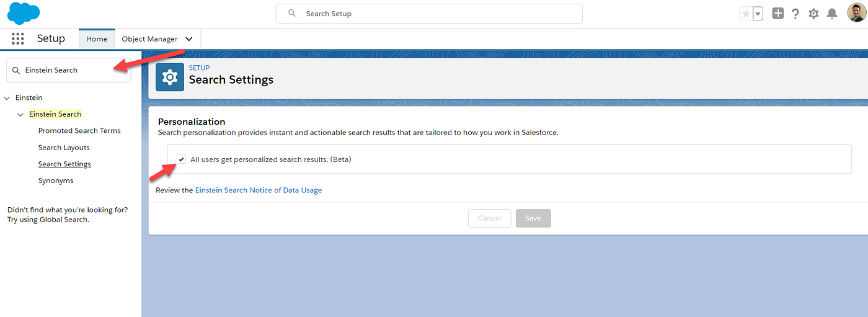Click the Save button
868x317 pixels.
pyautogui.click(x=533, y=218)
